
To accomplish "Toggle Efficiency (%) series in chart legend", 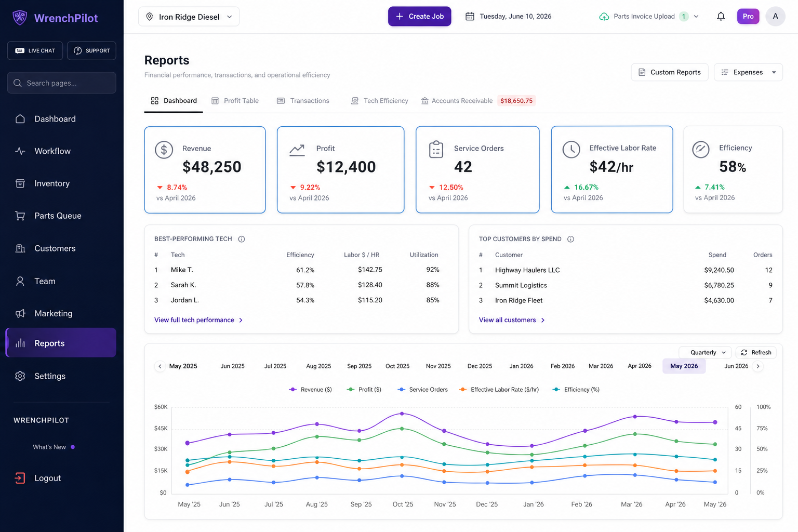I will coord(576,390).
